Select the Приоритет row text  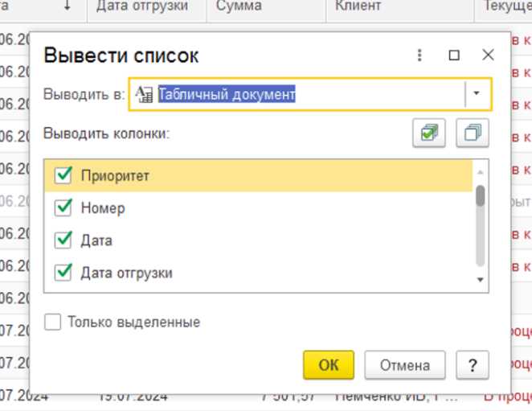tap(115, 175)
